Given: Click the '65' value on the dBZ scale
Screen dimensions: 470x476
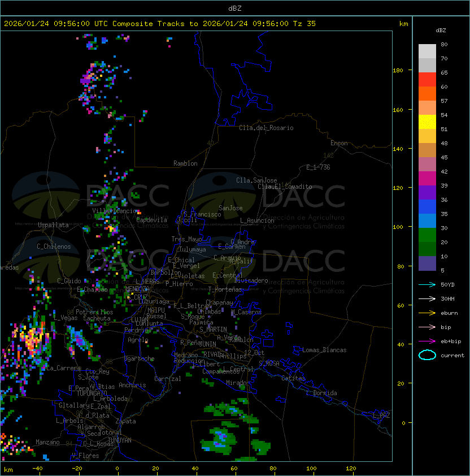Looking at the screenshot, I should (444, 73).
